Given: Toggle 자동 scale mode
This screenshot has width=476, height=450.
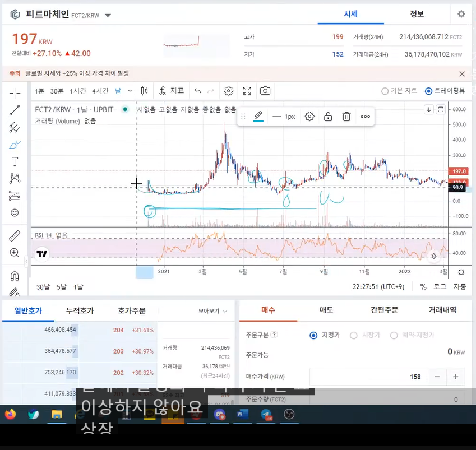Looking at the screenshot, I should tap(460, 287).
